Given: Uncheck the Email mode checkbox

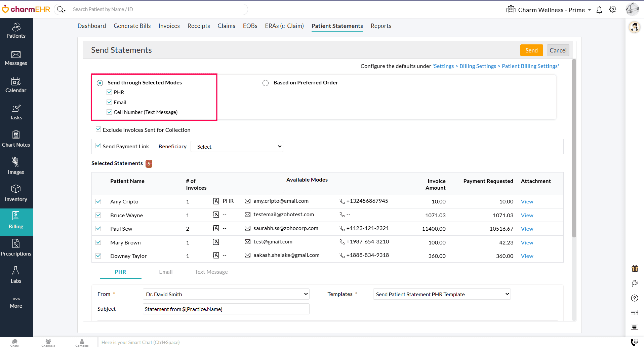Looking at the screenshot, I should (x=109, y=102).
